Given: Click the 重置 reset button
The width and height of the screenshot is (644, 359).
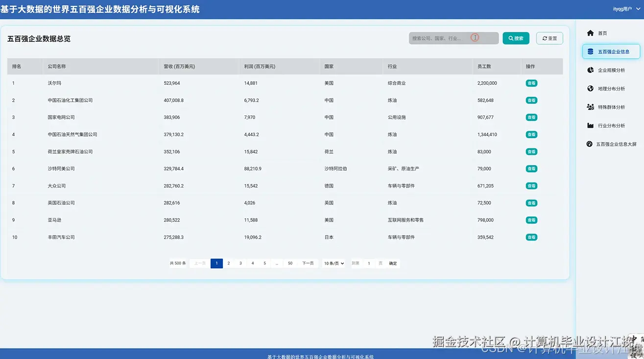Looking at the screenshot, I should tap(549, 38).
